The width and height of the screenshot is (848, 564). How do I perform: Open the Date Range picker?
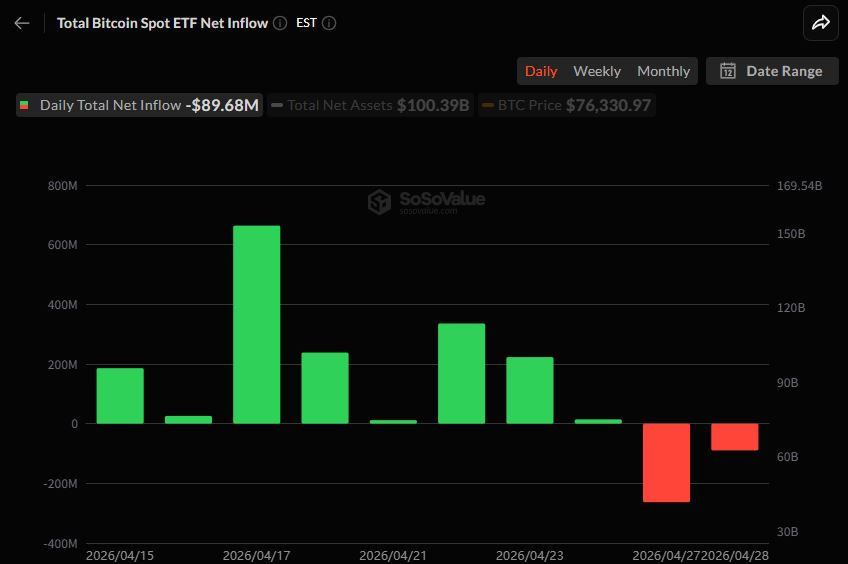772,71
